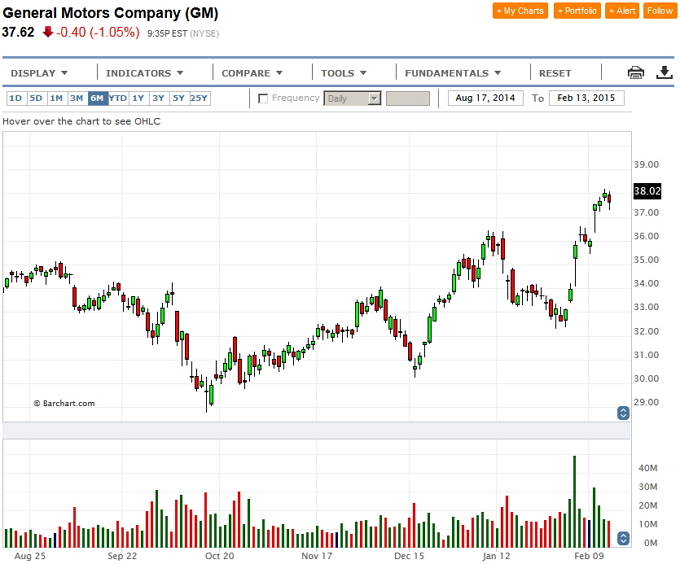Click the Dec 15 date axis label
The height and width of the screenshot is (564, 680).
tap(409, 556)
